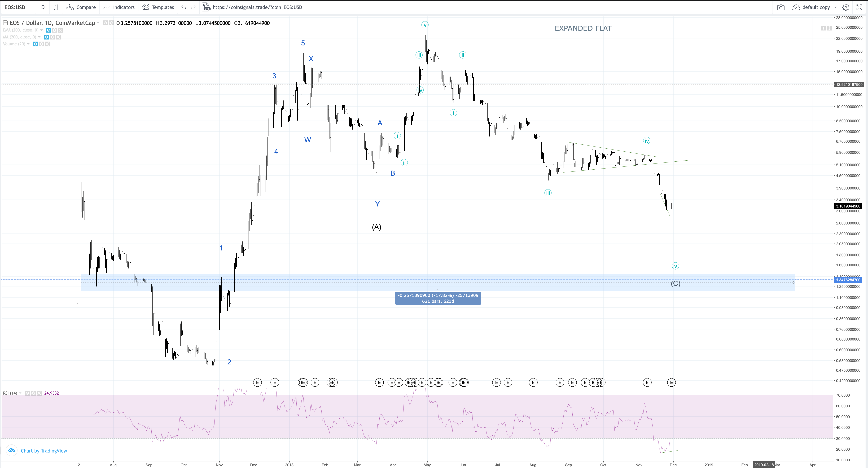Open EMA (200) indicator settings gear

coord(55,30)
